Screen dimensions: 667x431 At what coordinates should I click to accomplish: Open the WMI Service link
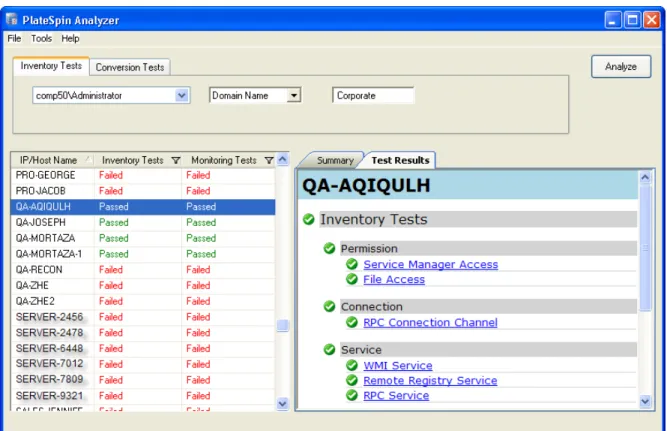point(398,366)
